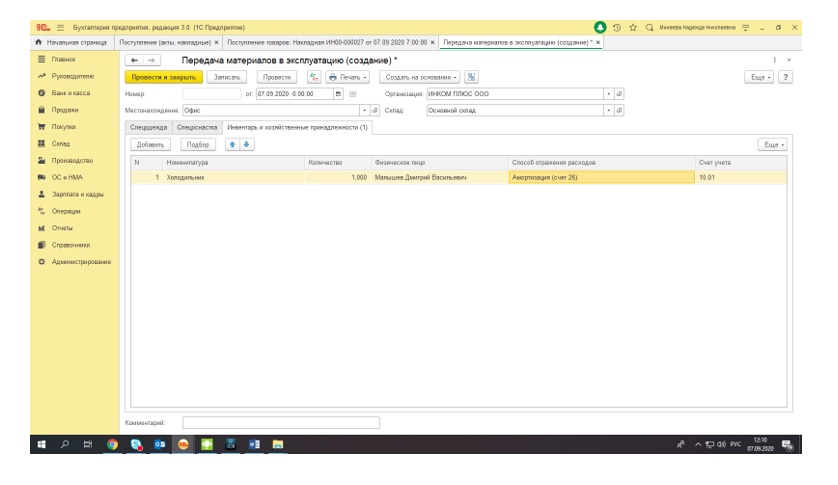This screenshot has height=485, width=838.
Task: Move the table row down with blue arrow
Action: [246, 145]
